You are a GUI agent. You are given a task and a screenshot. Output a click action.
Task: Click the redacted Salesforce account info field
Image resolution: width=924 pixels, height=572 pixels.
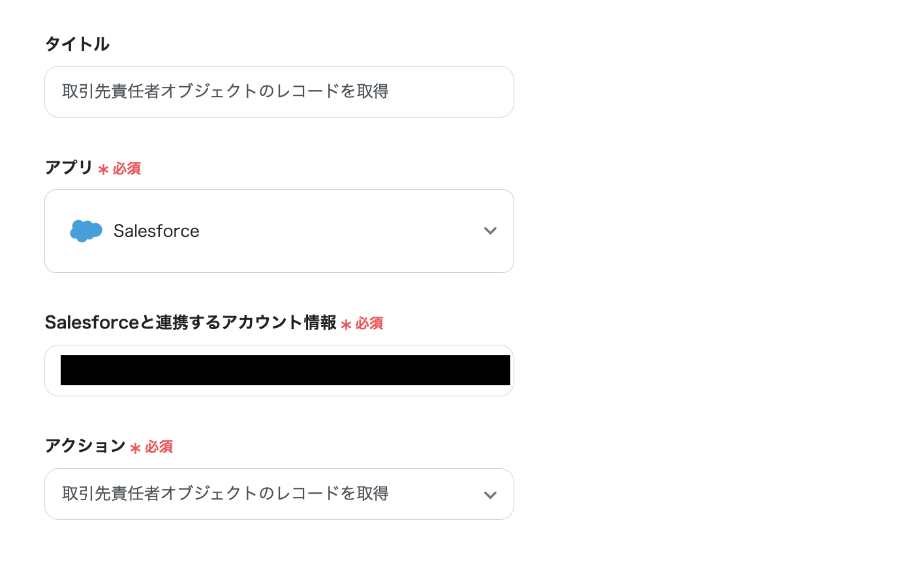(285, 370)
